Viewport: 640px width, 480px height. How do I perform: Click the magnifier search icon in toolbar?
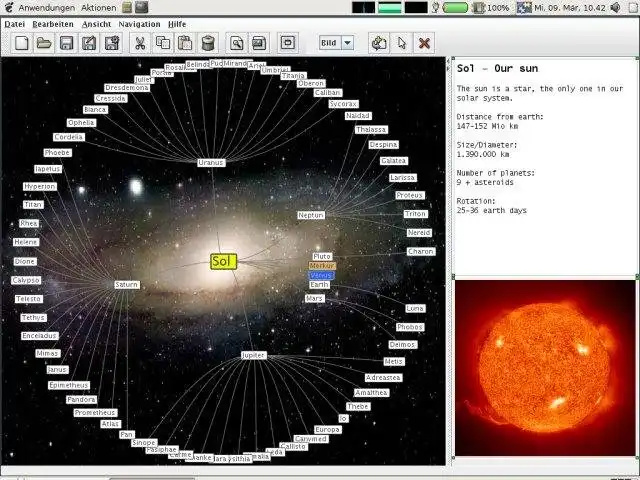pos(237,43)
